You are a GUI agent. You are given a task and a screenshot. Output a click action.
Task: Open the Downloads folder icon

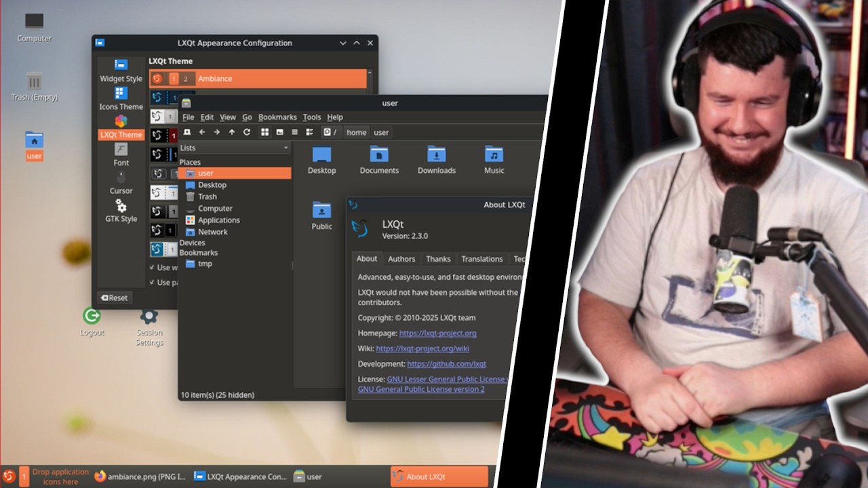pyautogui.click(x=437, y=160)
